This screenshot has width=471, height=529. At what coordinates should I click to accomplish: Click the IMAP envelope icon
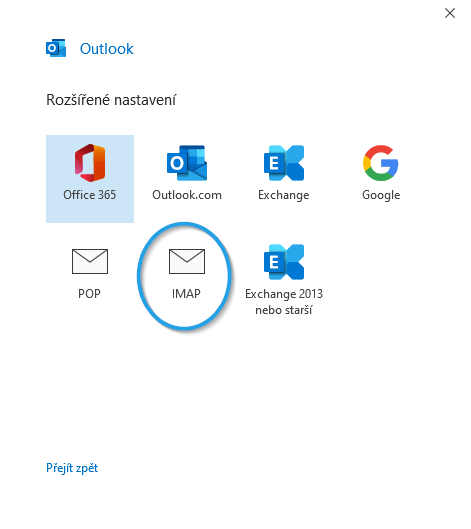pyautogui.click(x=187, y=261)
